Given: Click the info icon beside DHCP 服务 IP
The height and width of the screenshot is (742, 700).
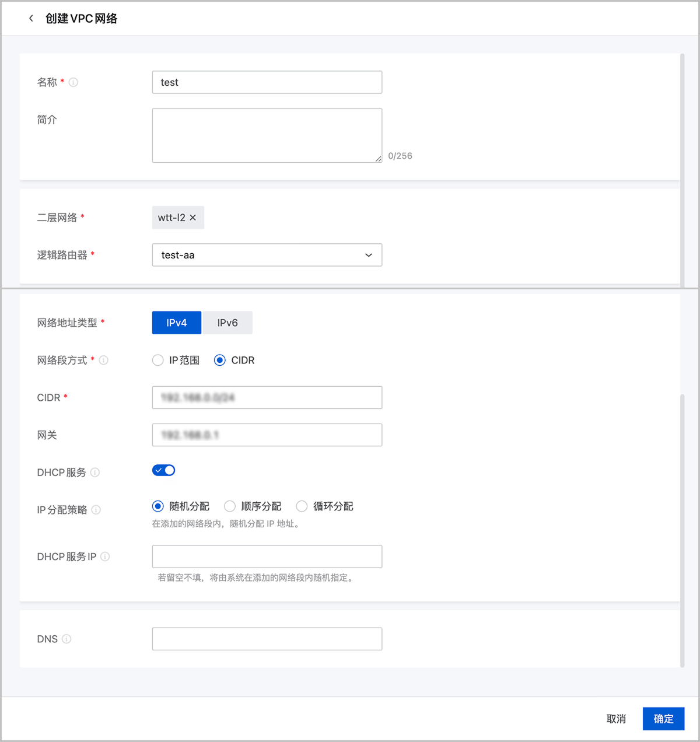Looking at the screenshot, I should click(x=105, y=556).
